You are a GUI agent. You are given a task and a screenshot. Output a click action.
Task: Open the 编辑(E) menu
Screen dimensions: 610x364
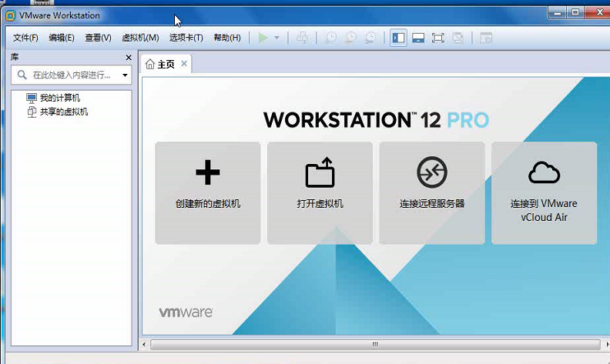62,38
